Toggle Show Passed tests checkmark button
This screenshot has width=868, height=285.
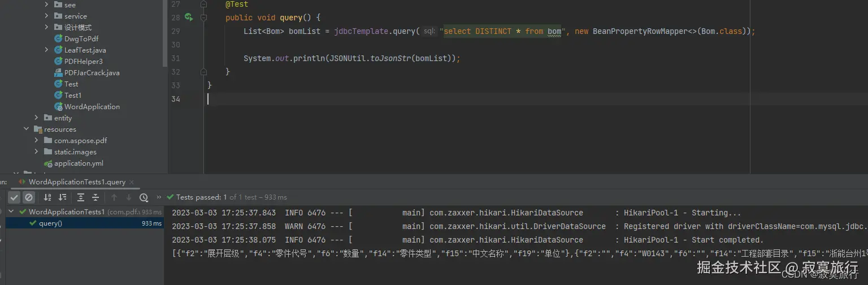pos(14,197)
